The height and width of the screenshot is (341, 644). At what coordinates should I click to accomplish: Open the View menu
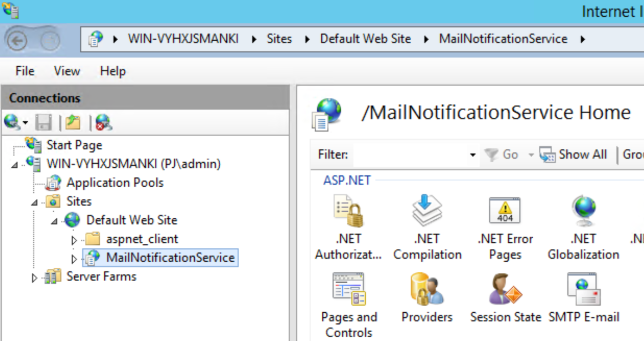tap(67, 71)
